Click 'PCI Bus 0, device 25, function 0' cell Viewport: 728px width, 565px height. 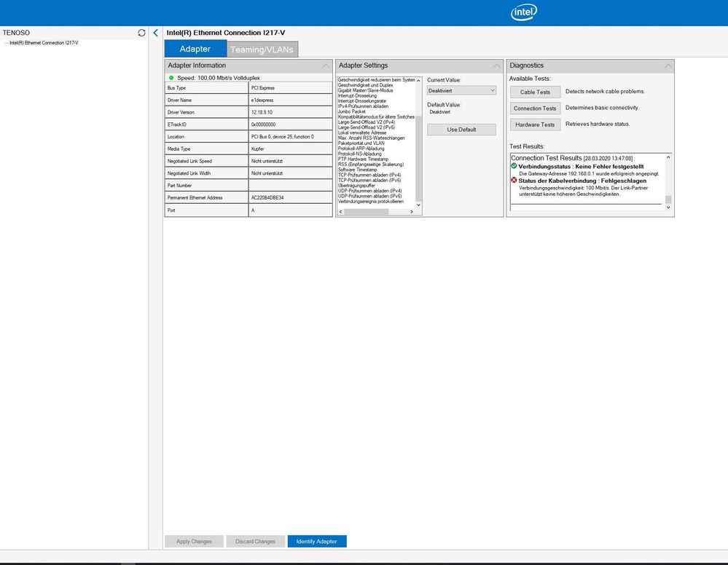click(x=291, y=136)
